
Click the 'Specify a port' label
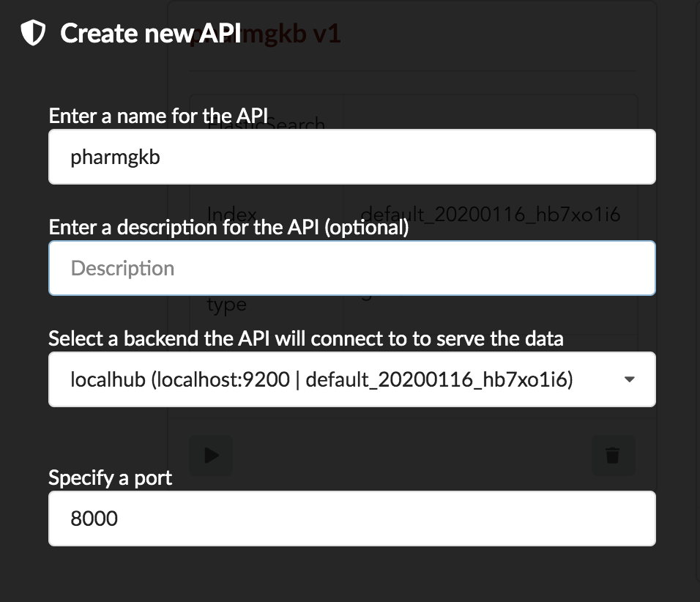(x=111, y=478)
